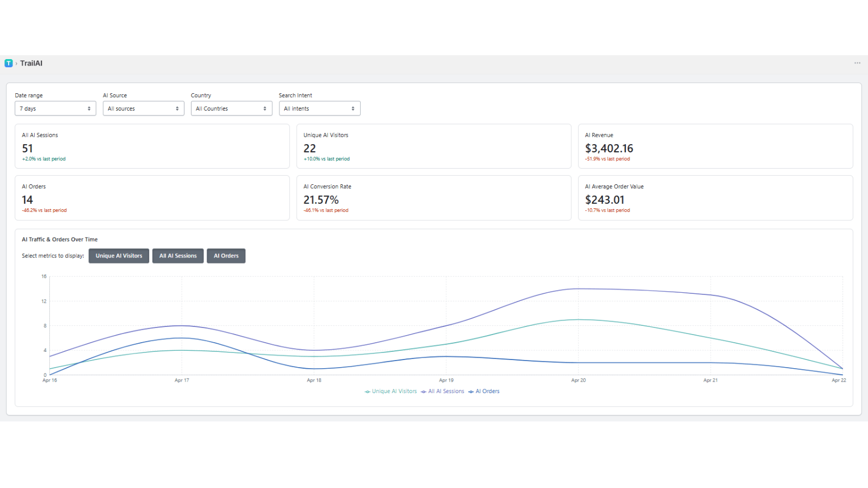Click the -51.9% vs last period text

tap(608, 159)
